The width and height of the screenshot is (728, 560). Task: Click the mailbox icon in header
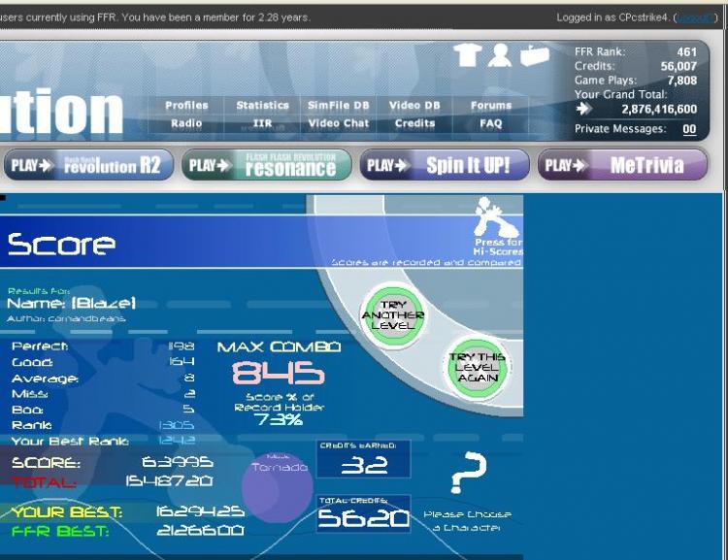(x=534, y=55)
